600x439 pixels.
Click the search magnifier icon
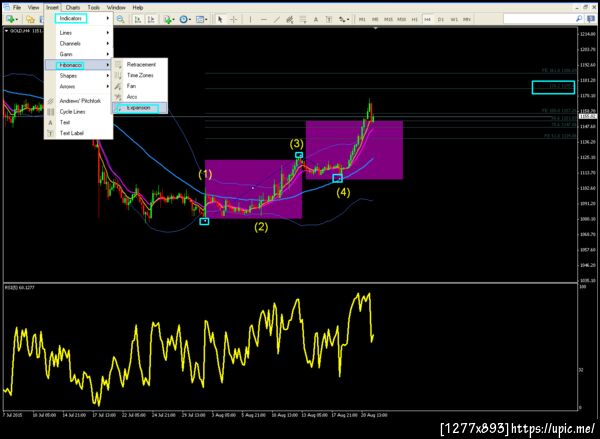point(579,18)
